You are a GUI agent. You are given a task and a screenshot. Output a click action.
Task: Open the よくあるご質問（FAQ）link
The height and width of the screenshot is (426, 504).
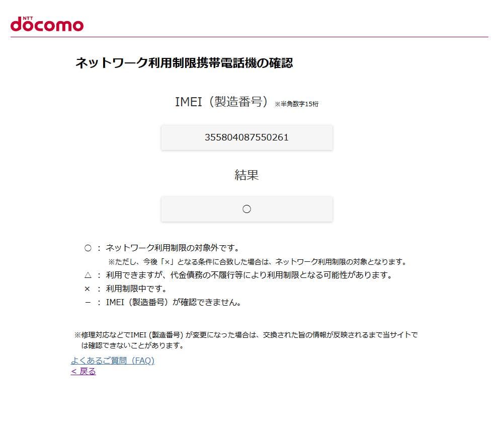tap(114, 361)
